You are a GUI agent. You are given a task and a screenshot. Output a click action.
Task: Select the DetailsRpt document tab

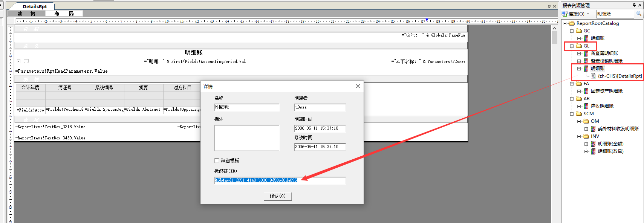tap(34, 6)
